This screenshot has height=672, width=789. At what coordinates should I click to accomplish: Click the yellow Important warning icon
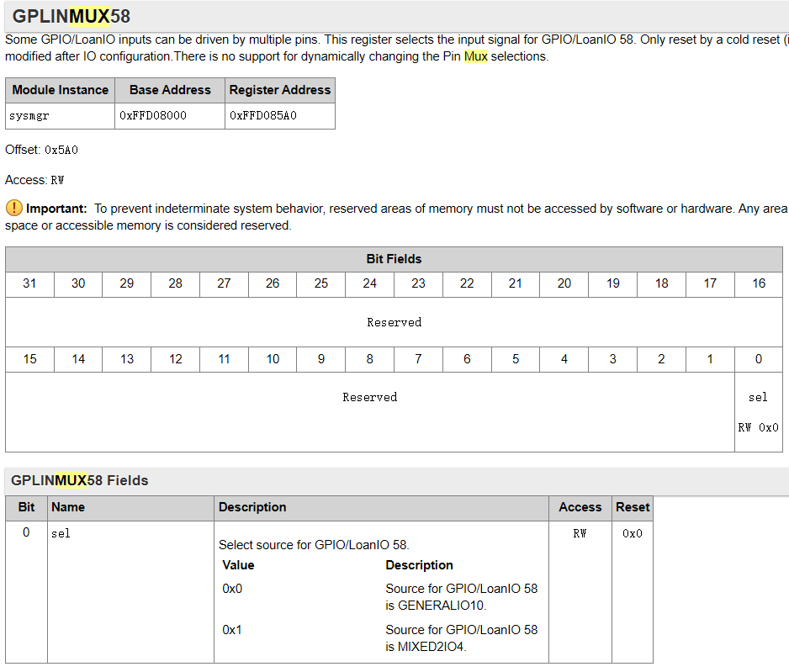coord(14,207)
